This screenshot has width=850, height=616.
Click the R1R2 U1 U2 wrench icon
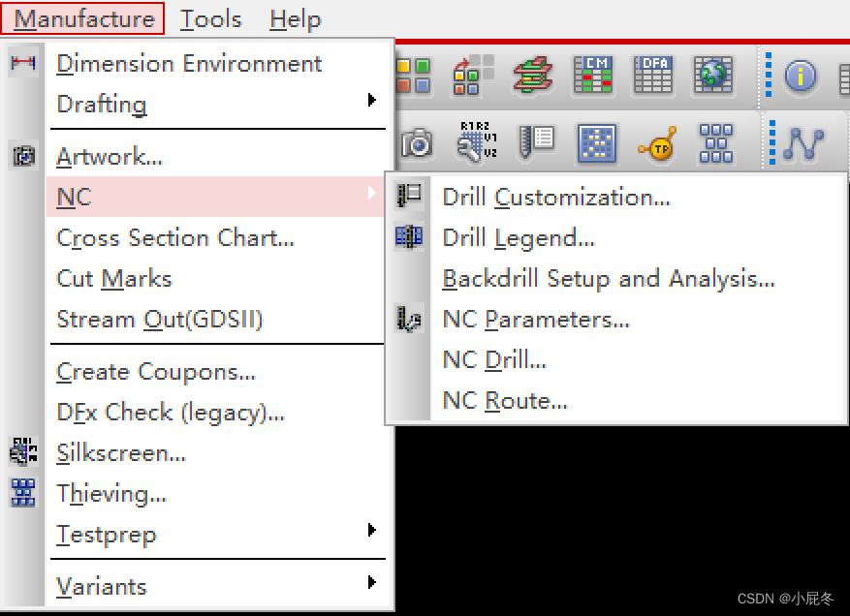[x=477, y=141]
